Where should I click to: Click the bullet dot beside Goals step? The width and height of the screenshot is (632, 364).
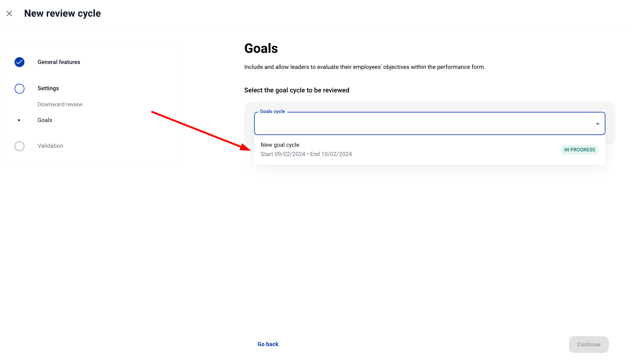(19, 120)
